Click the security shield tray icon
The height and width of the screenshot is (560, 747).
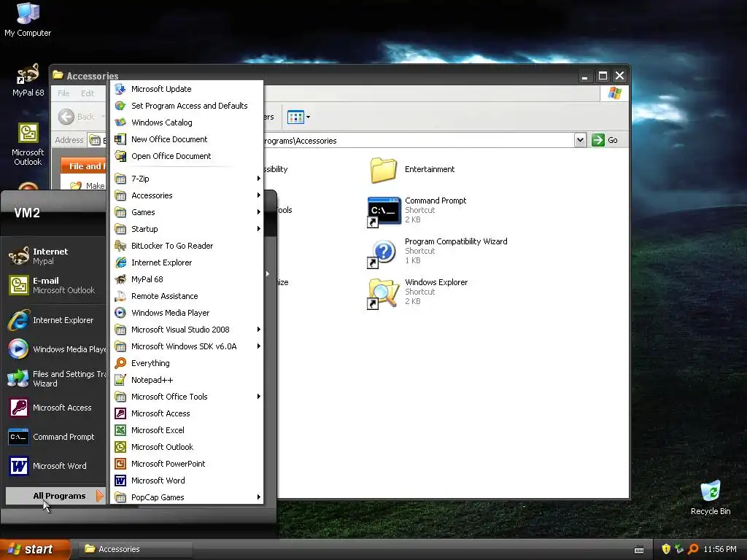(x=666, y=550)
